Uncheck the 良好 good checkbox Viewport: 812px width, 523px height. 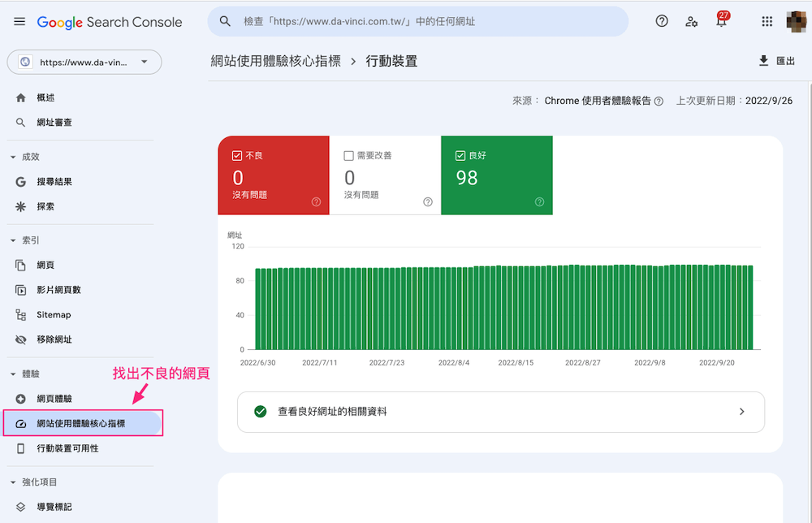pos(460,155)
